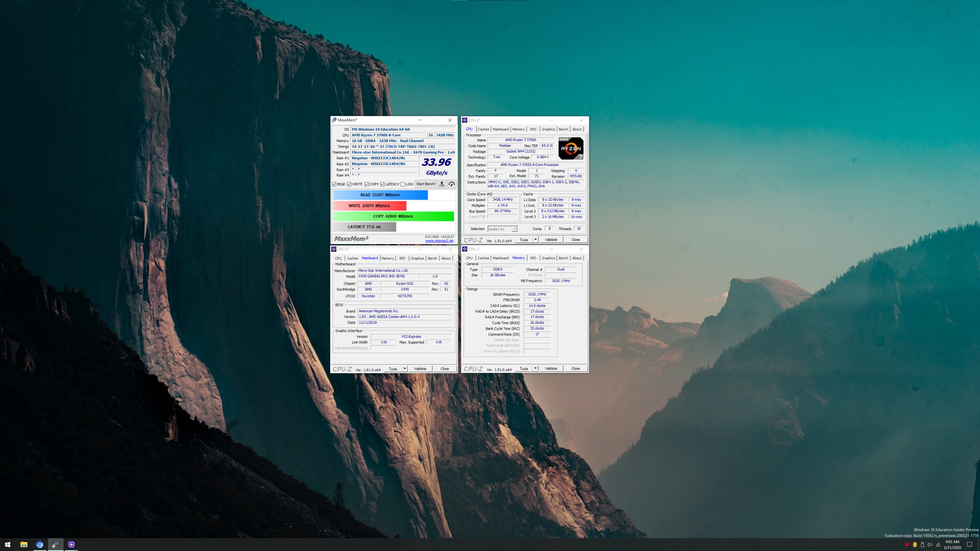Open CPU tab in Memory-tab CPU-Z window
Image resolution: width=980 pixels, height=551 pixels.
pyautogui.click(x=469, y=258)
